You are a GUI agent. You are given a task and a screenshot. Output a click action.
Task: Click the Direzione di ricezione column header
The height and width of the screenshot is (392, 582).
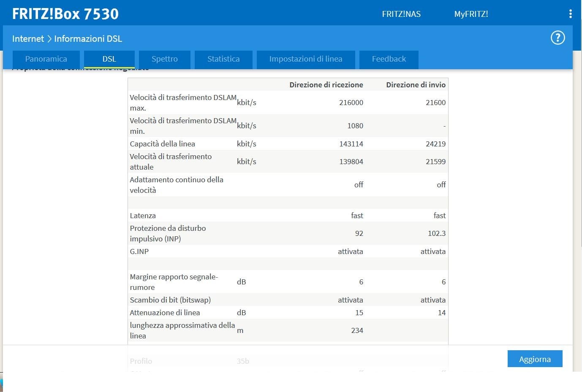pos(326,85)
